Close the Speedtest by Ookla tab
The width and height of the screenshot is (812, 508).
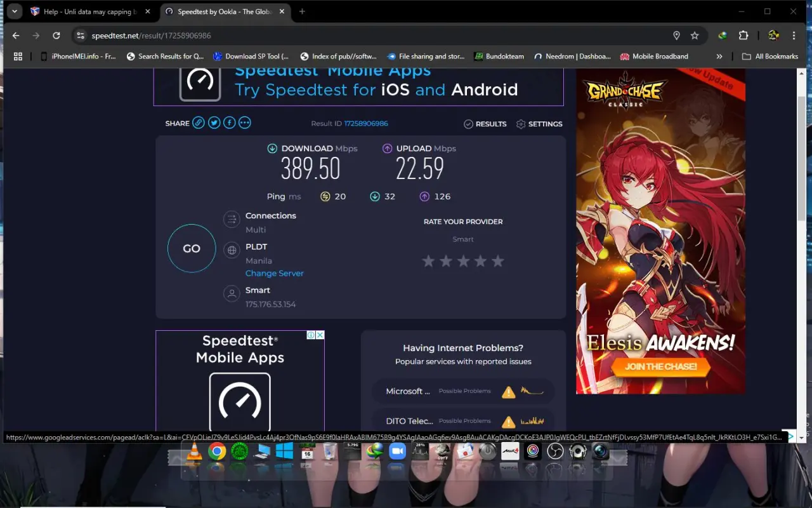282,11
